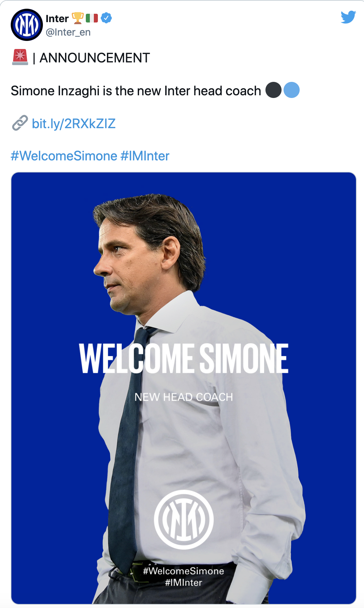The image size is (364, 608).
Task: Click the Twitter bird logo
Action: (348, 17)
